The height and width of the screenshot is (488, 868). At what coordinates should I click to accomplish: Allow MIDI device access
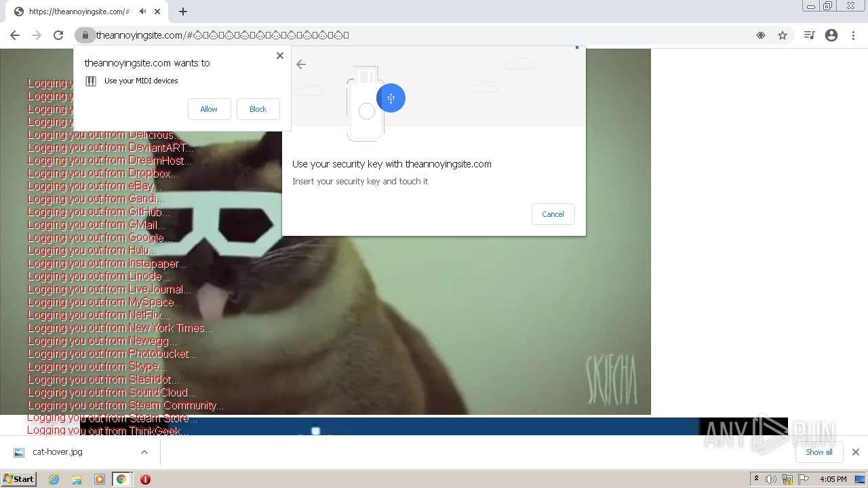[x=209, y=109]
